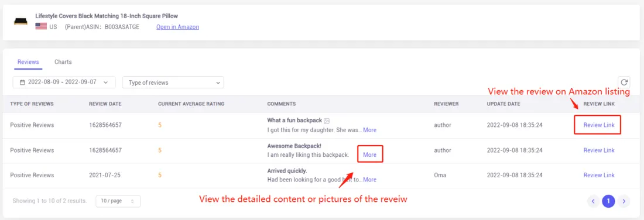Click the 'What a fun backpack' review title

click(294, 121)
